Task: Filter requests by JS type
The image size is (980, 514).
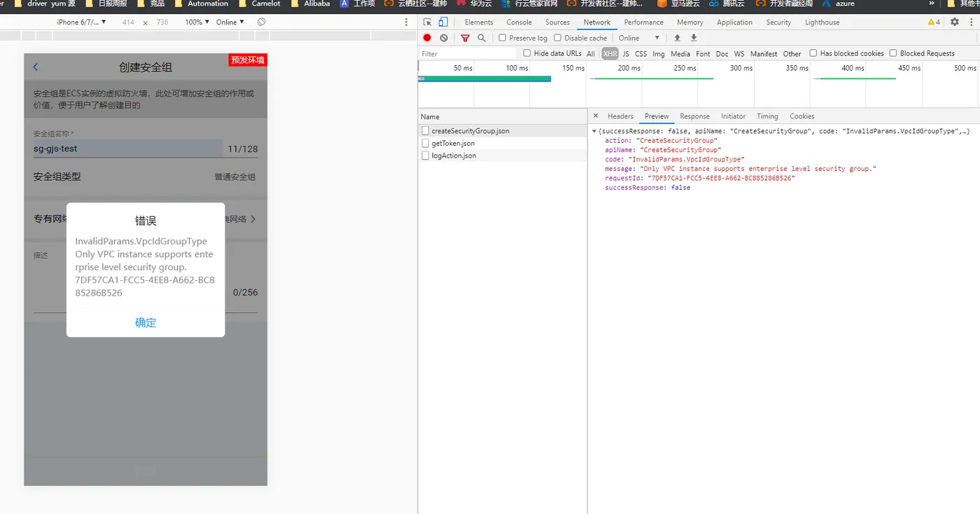Action: (x=626, y=53)
